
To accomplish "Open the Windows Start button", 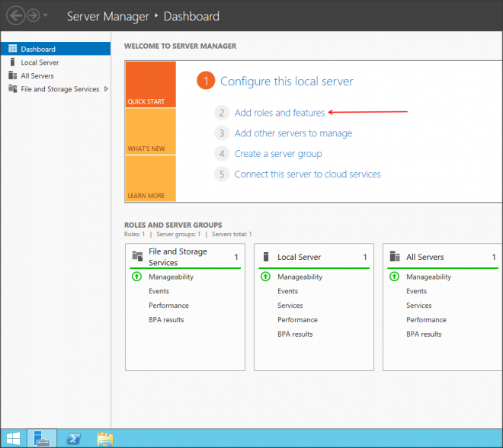I will click(13, 438).
